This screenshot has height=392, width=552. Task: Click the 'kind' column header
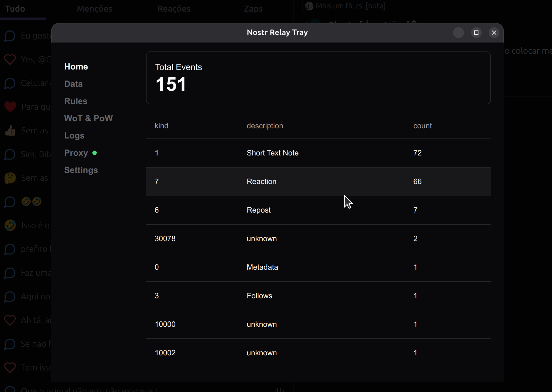[161, 126]
